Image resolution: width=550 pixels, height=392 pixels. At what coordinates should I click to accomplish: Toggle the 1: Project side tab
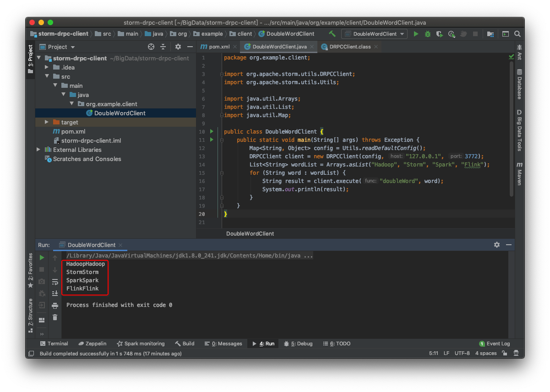point(30,60)
